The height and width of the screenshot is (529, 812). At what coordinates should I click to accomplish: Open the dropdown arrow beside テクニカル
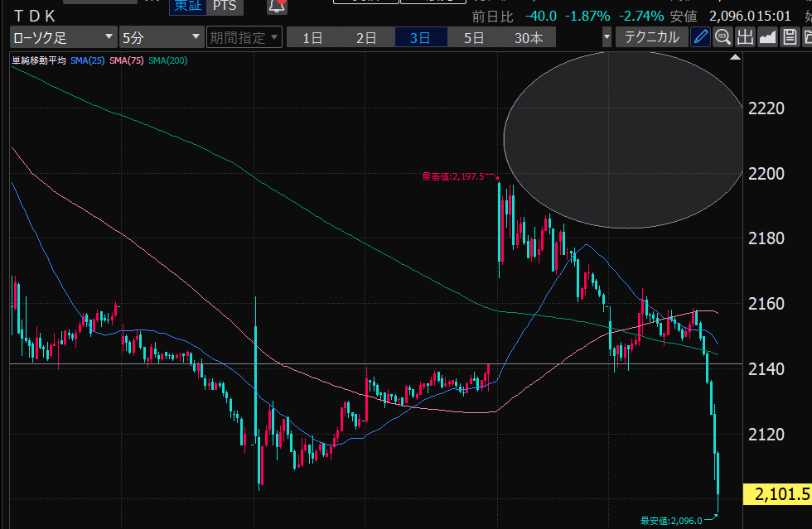(607, 37)
